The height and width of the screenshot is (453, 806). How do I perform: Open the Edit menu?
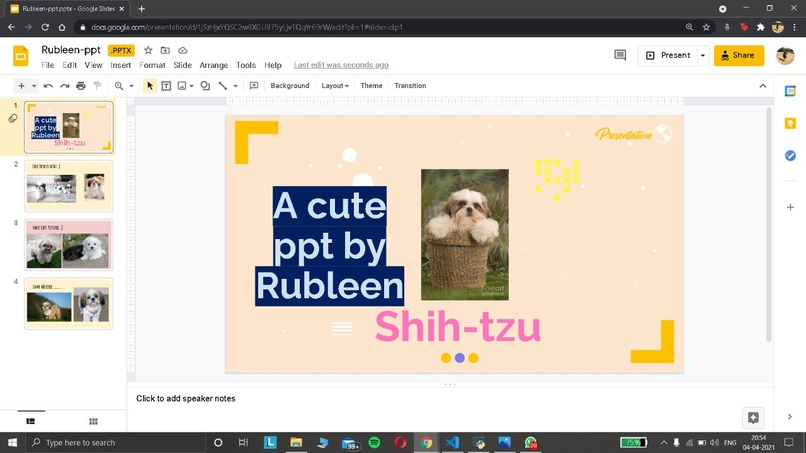click(x=69, y=65)
